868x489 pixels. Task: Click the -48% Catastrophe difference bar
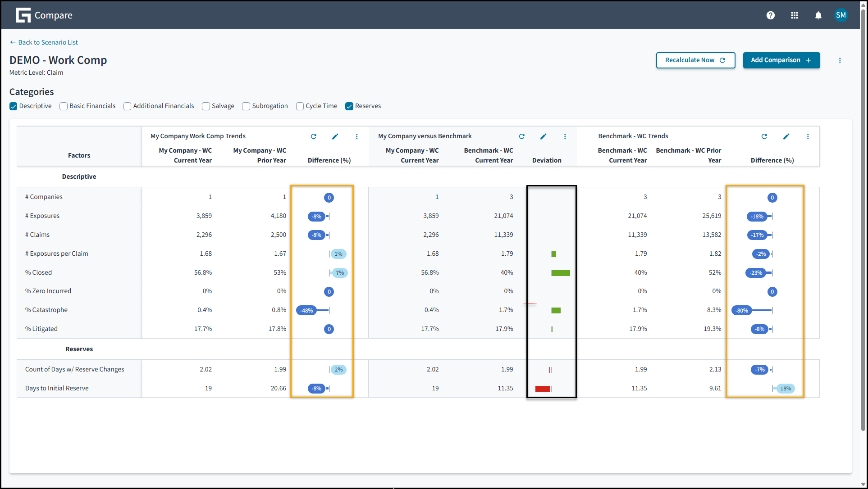(307, 310)
